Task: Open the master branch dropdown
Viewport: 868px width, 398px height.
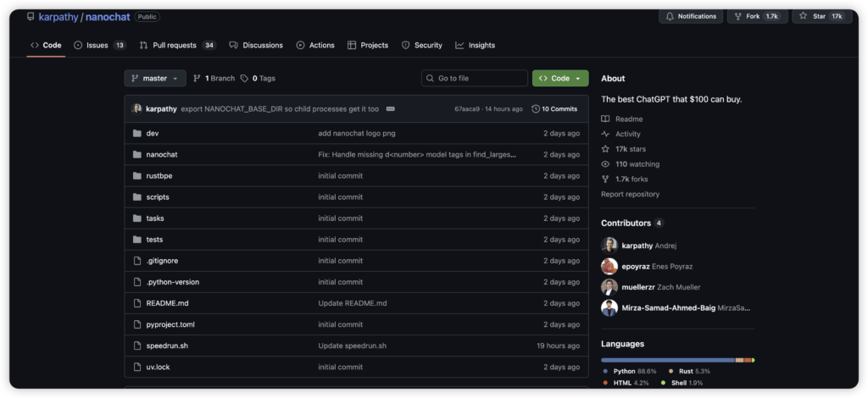Action: click(x=155, y=78)
